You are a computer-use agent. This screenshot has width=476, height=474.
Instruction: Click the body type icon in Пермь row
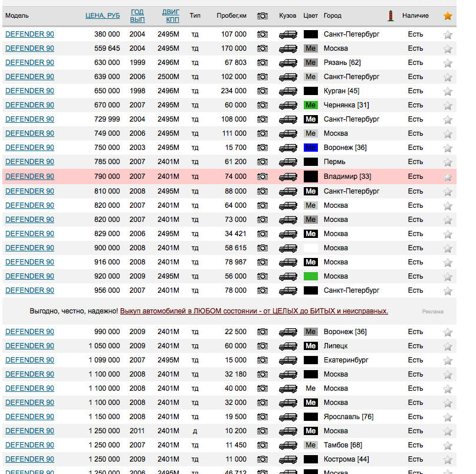(x=288, y=162)
